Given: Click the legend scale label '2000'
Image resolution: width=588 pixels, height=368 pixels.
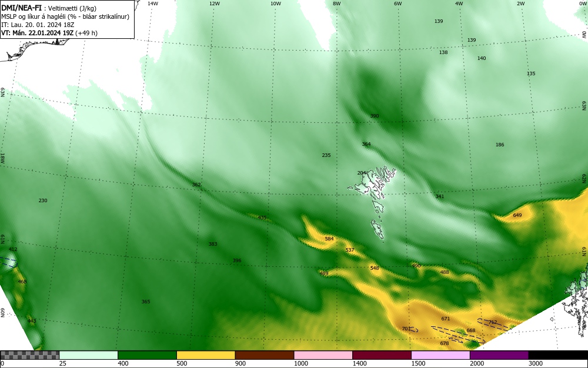Looking at the screenshot, I should coord(477,363).
